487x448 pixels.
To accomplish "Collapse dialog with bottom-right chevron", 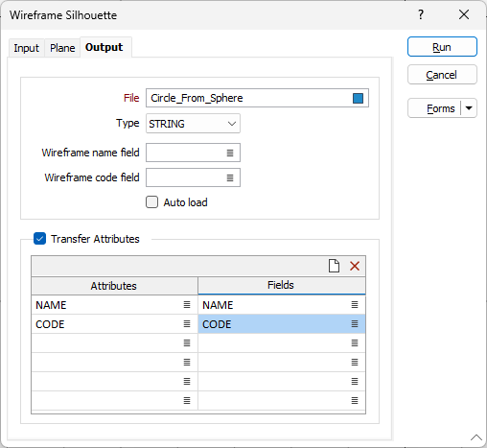I will tap(476, 437).
